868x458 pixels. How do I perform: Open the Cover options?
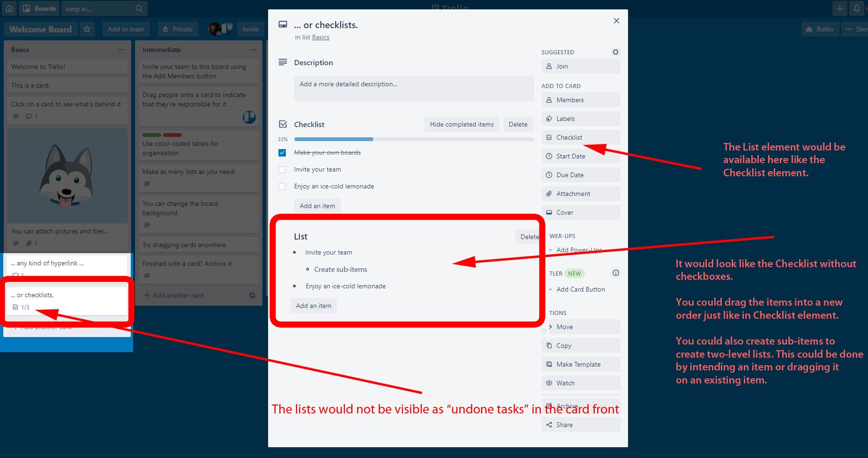(x=581, y=212)
